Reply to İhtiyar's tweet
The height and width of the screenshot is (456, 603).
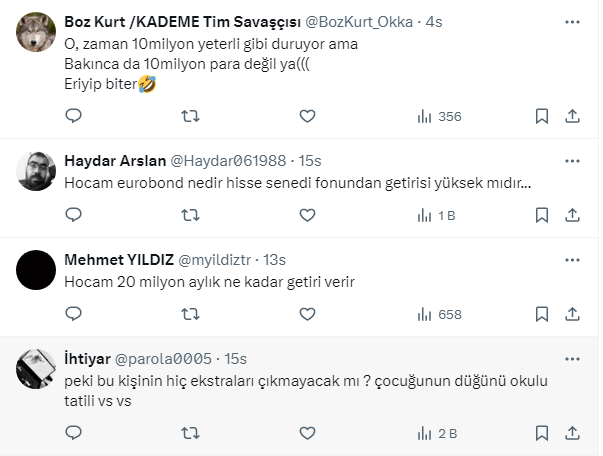[x=73, y=433]
